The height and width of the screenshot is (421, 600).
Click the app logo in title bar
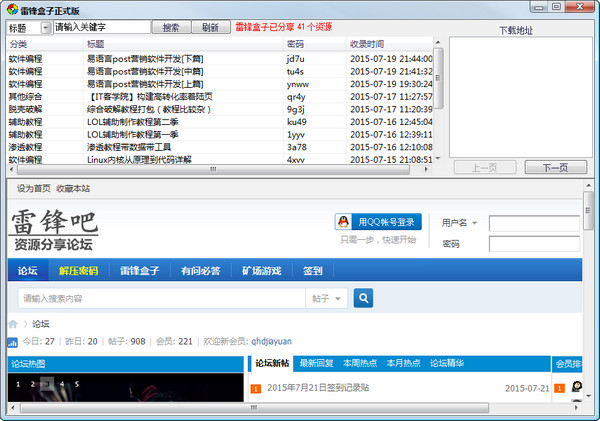[x=12, y=10]
